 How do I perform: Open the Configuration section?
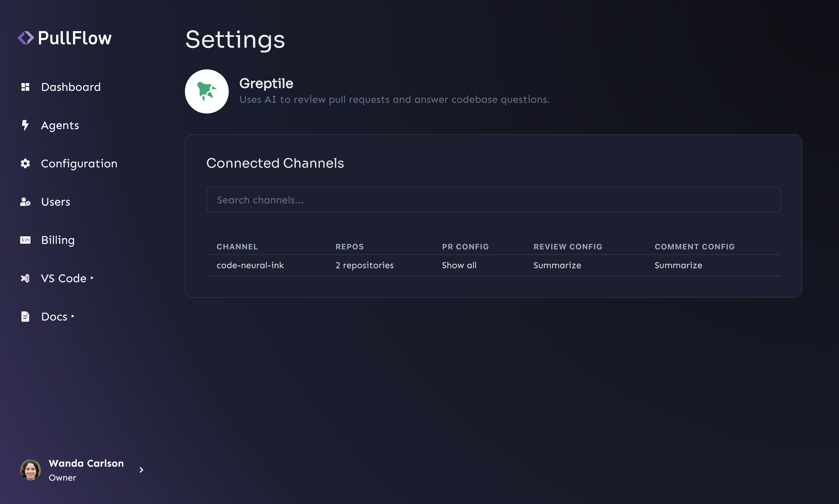point(79,164)
